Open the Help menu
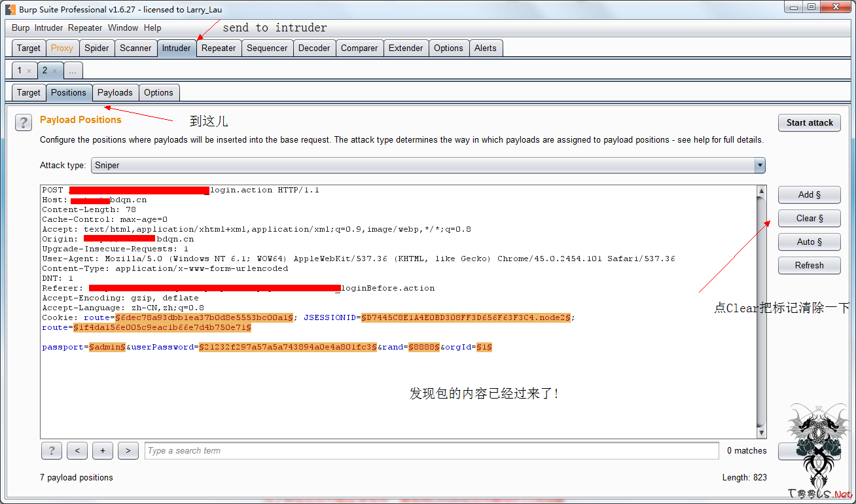Screen dimensions: 856x504 [x=152, y=28]
